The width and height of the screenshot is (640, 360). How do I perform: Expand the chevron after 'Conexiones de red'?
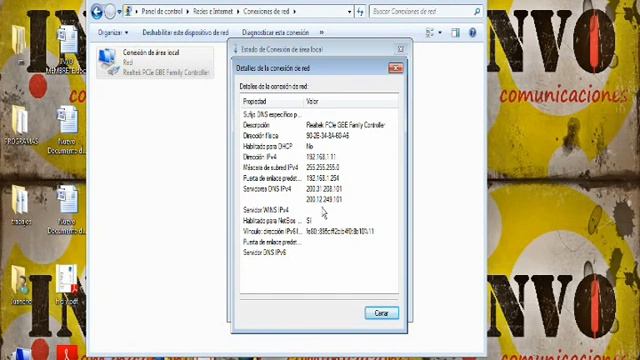294,11
